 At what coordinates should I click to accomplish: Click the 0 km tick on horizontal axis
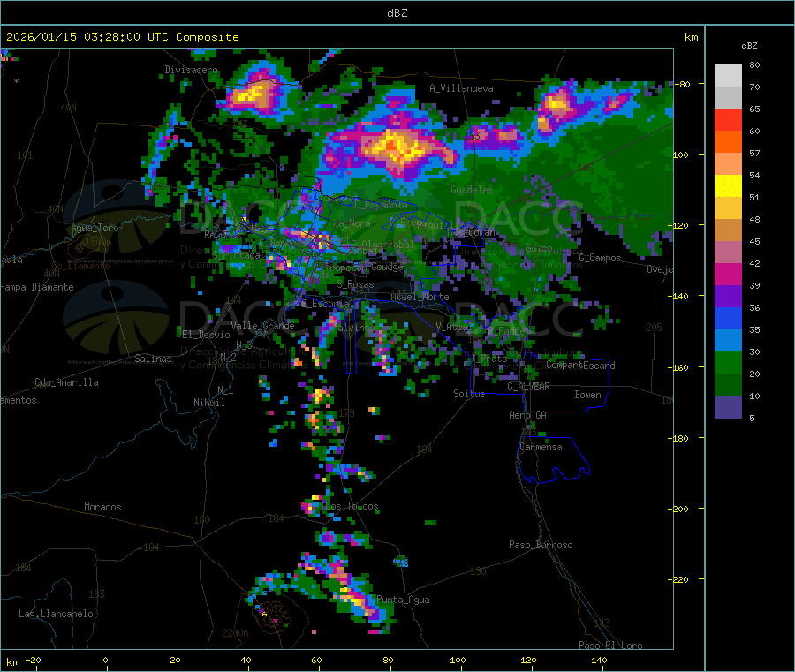click(105, 660)
